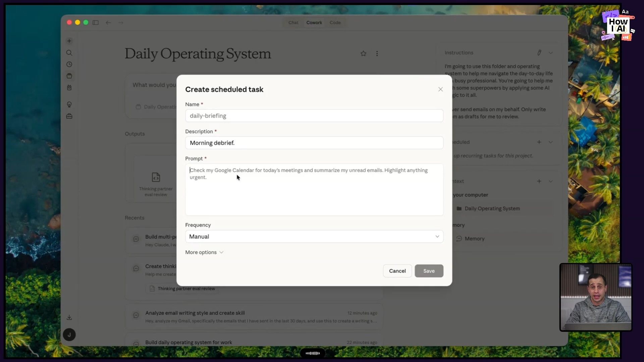Viewport: 644px width, 362px height.
Task: Click the briefcase toolbox icon in sidebar
Action: click(x=69, y=116)
